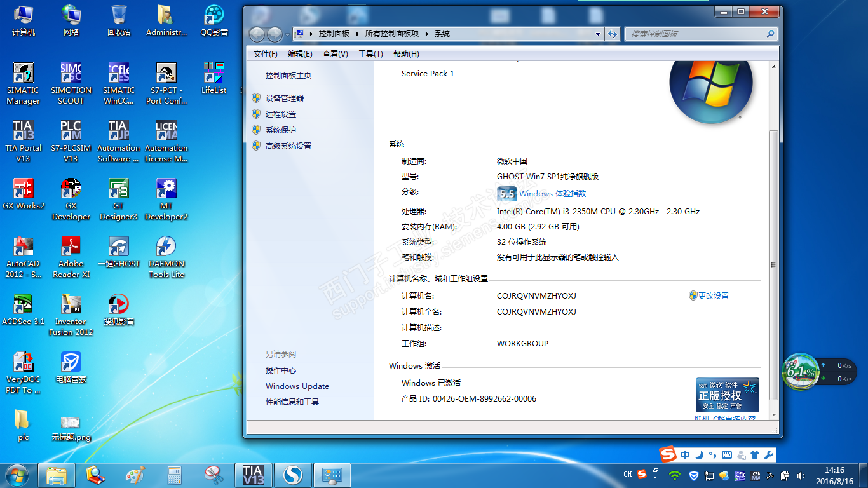Click the 搜索控制面板 search field
Screen dimensions: 868x488
pos(702,34)
